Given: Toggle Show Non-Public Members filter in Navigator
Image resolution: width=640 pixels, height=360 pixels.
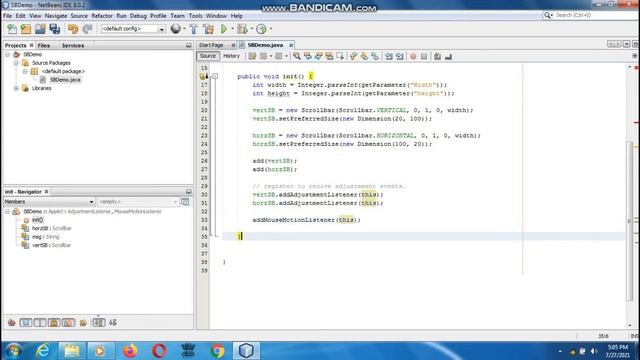Looking at the screenshot, I should 54,322.
